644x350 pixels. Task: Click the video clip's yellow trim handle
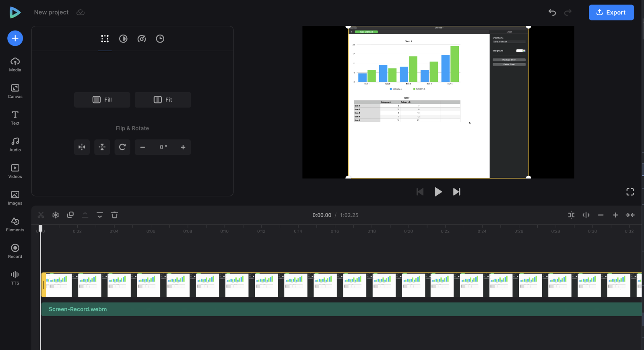coord(43,285)
